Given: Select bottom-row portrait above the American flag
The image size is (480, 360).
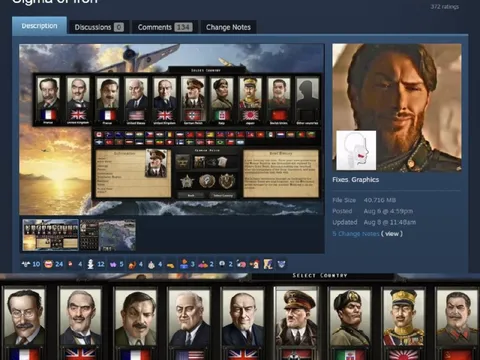Looking at the screenshot, I should click(x=189, y=317).
